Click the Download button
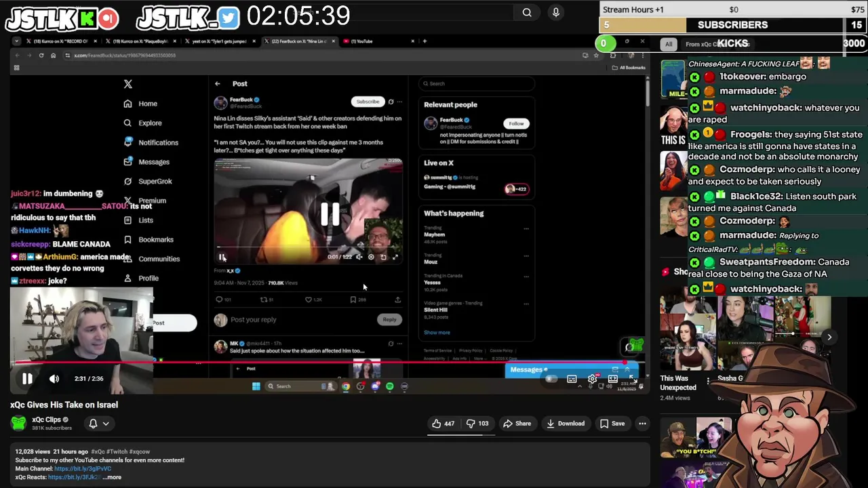 [566, 424]
